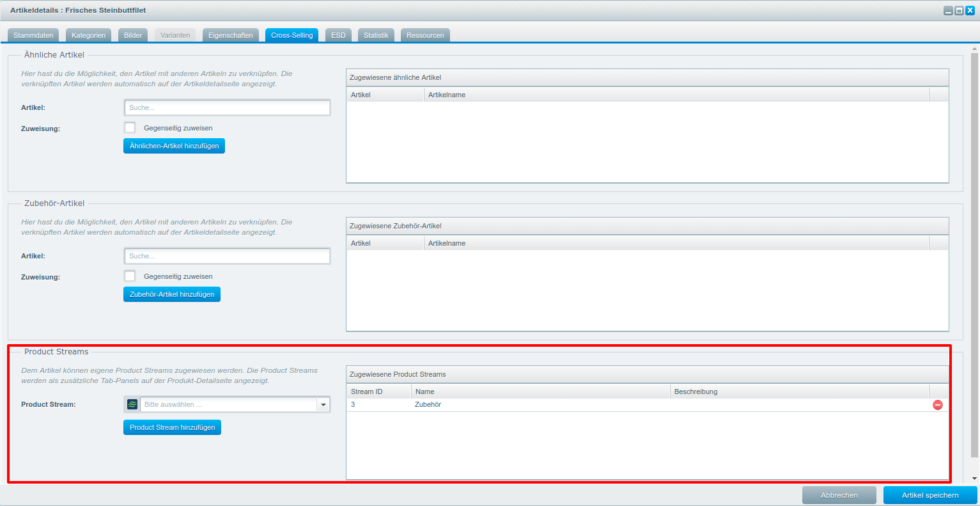Click the scrollbar up arrow

point(975,48)
